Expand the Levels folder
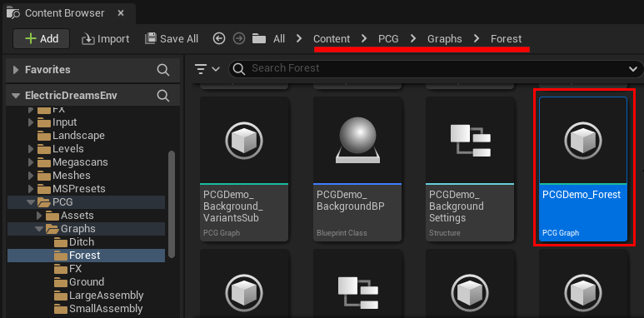 click(x=31, y=149)
